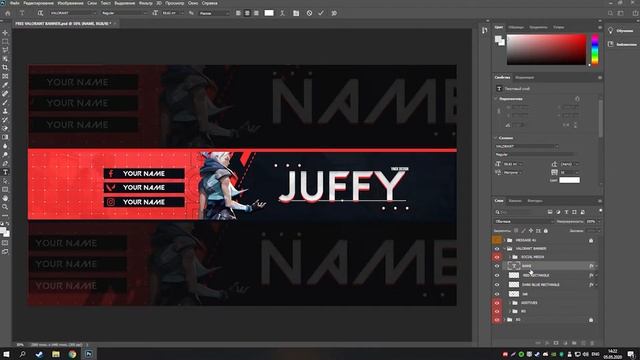
Task: Select the Eyedropper tool
Action: [x=5, y=85]
